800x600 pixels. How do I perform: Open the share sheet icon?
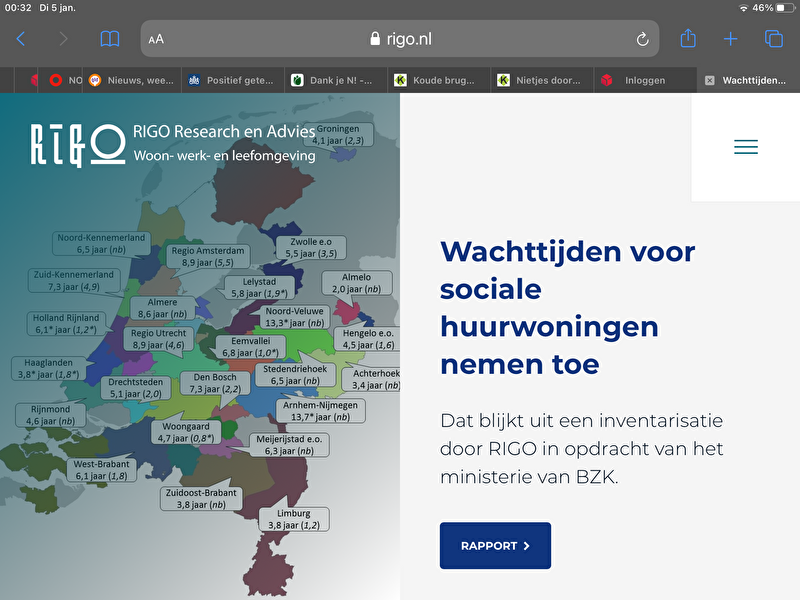coord(688,38)
